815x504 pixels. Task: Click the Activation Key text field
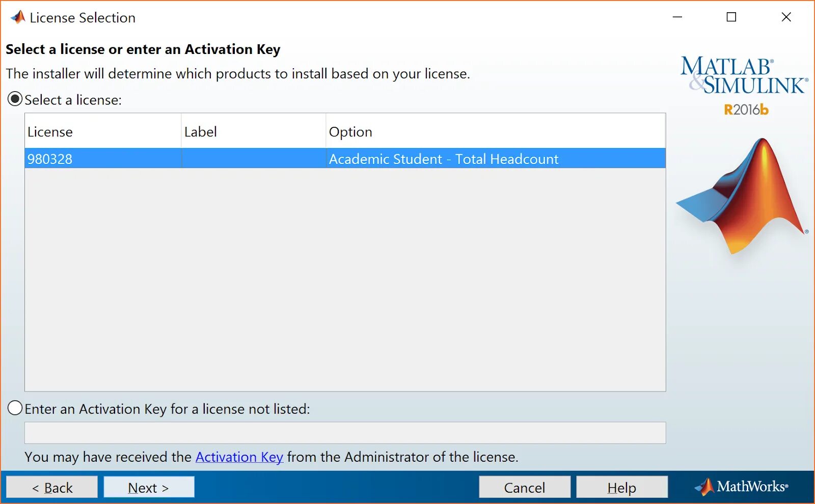[345, 433]
